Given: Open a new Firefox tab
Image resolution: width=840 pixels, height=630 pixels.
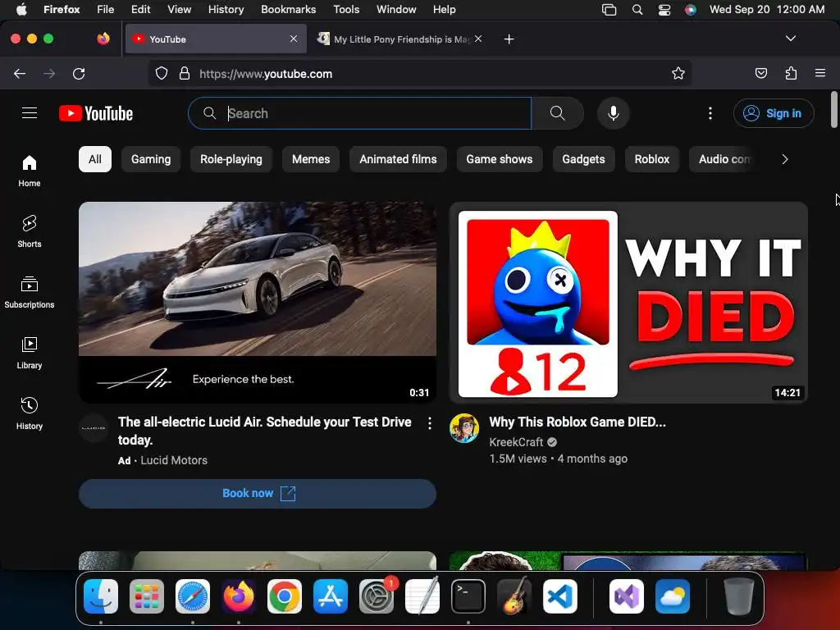Looking at the screenshot, I should coord(509,39).
